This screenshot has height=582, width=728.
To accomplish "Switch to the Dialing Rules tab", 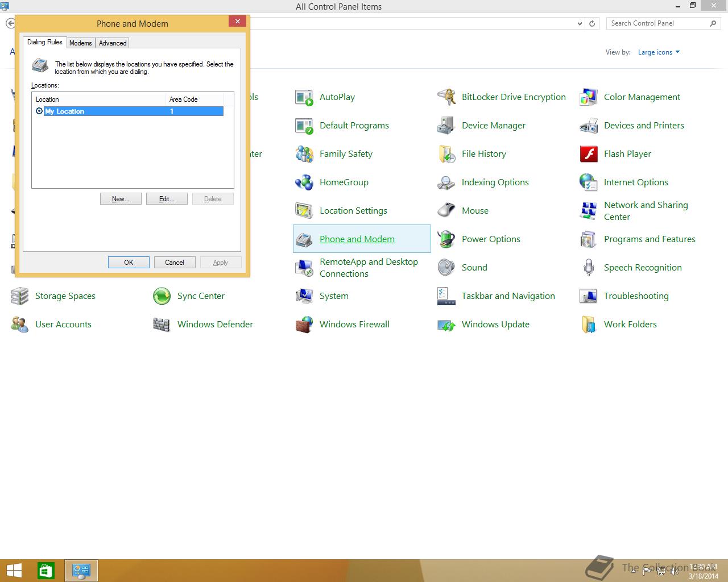I will coord(45,43).
